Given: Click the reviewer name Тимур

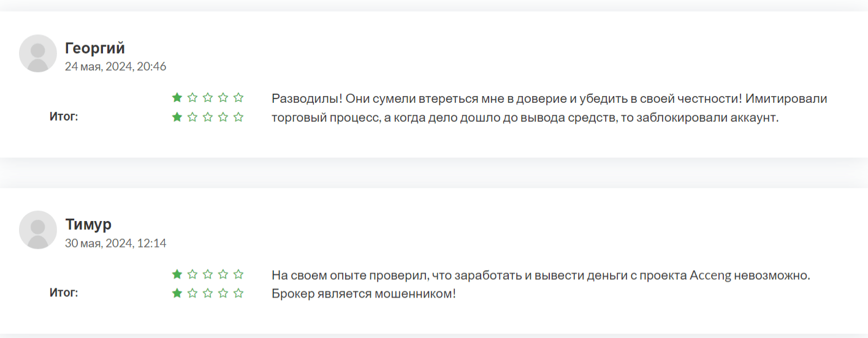Looking at the screenshot, I should click(x=88, y=225).
